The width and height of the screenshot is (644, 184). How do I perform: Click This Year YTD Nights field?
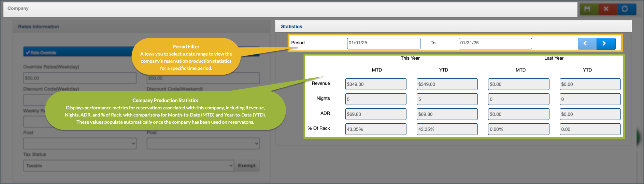[x=447, y=99]
